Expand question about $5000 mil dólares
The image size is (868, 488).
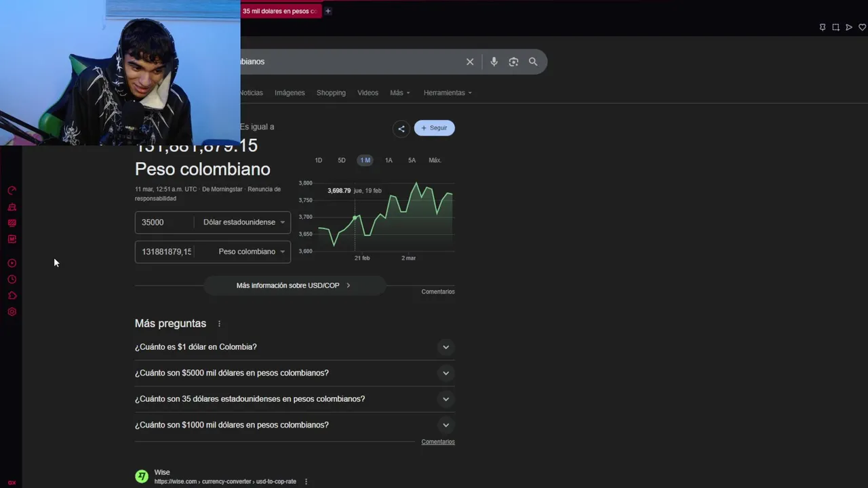point(295,373)
